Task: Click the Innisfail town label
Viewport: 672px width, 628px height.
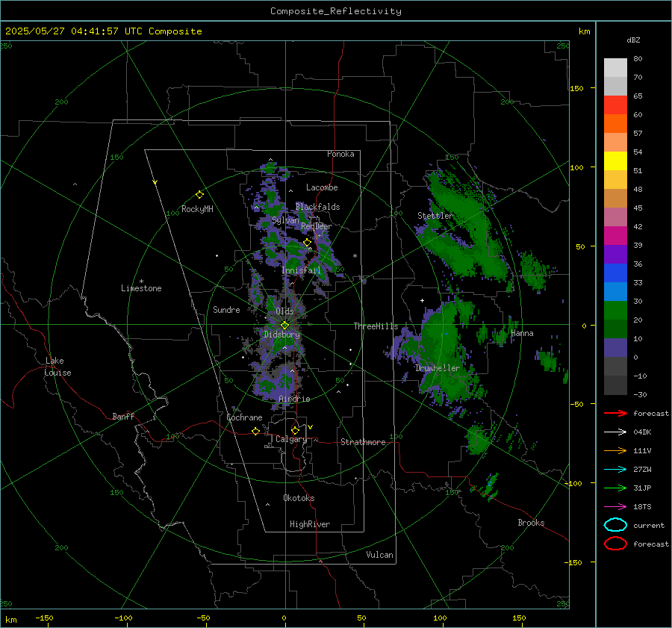Action: click(x=301, y=270)
